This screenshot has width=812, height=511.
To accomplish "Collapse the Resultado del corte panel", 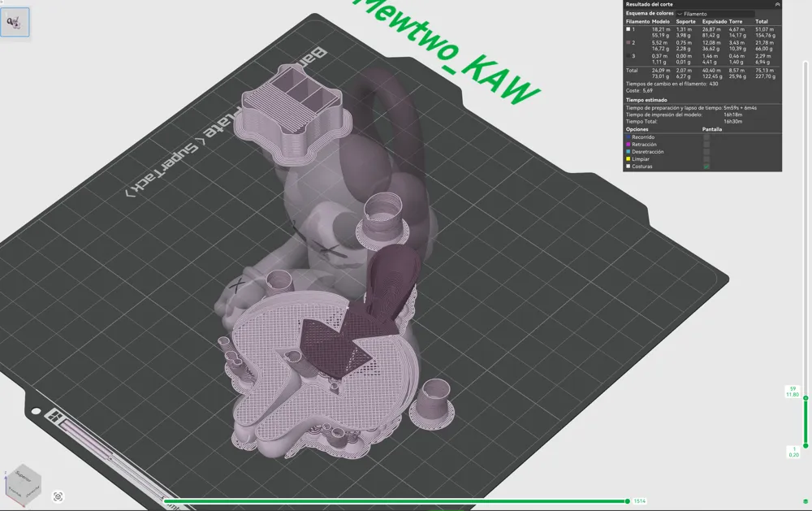I will click(777, 4).
